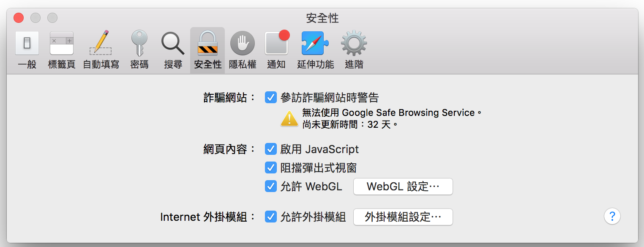Click the 外掛模組設定… button
644x247 pixels.
[x=403, y=217]
